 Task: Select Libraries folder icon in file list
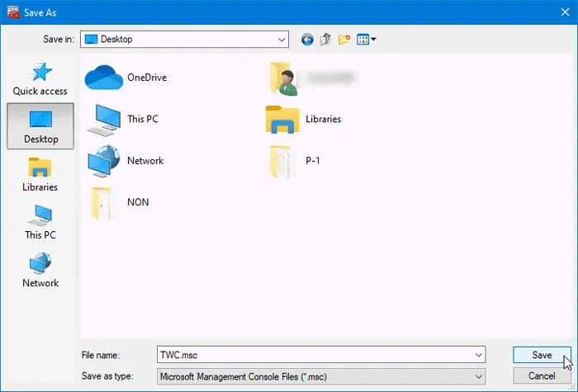pyautogui.click(x=282, y=120)
